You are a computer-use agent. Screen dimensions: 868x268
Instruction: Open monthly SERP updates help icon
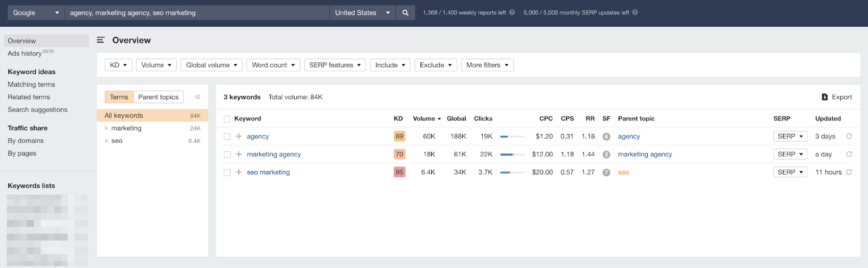[x=635, y=12]
